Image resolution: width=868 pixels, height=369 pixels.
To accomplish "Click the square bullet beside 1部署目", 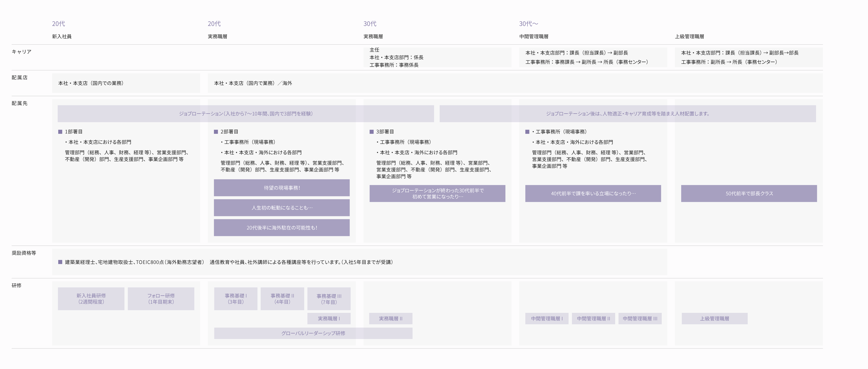I will point(60,132).
